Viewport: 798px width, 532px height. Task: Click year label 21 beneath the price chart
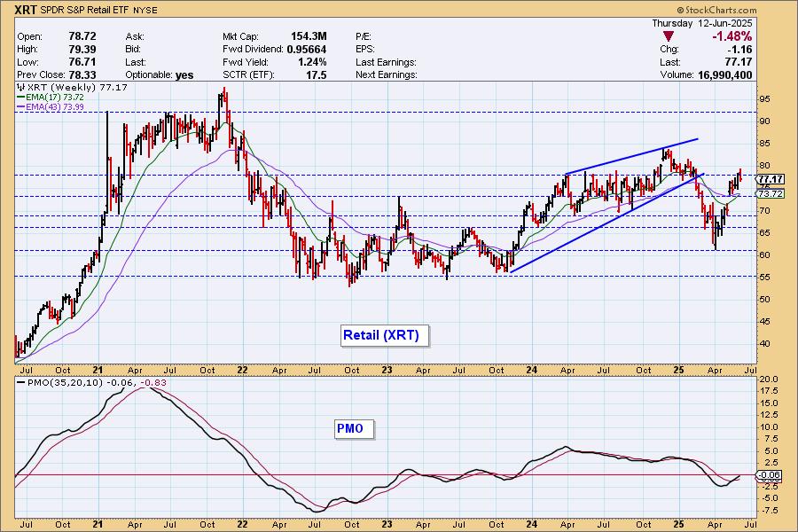(x=98, y=370)
